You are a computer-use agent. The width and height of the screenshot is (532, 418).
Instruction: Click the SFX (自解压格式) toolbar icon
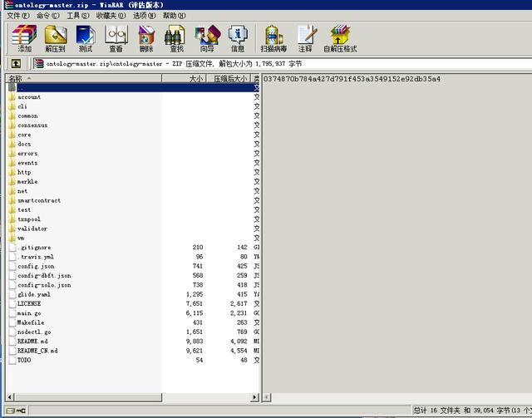click(340, 38)
